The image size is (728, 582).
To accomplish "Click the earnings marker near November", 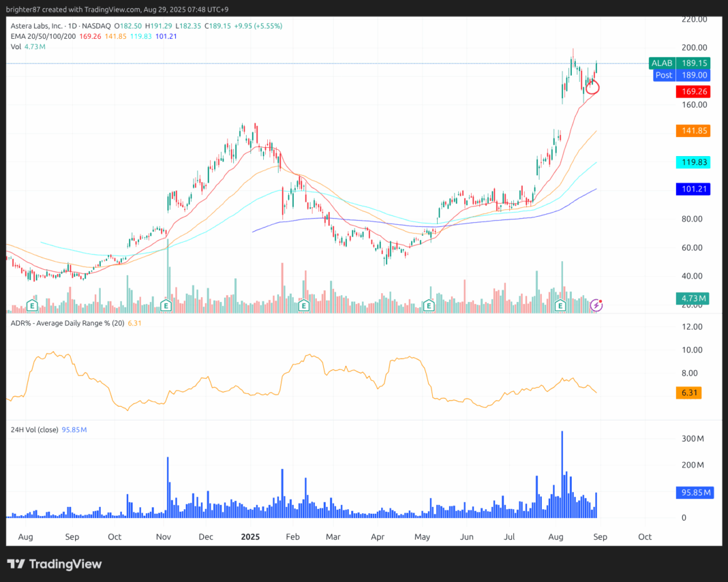I will coord(165,306).
